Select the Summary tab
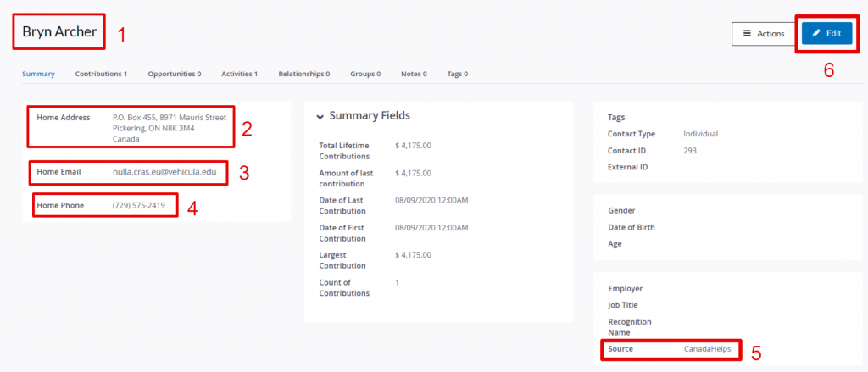This screenshot has height=372, width=868. 38,74
